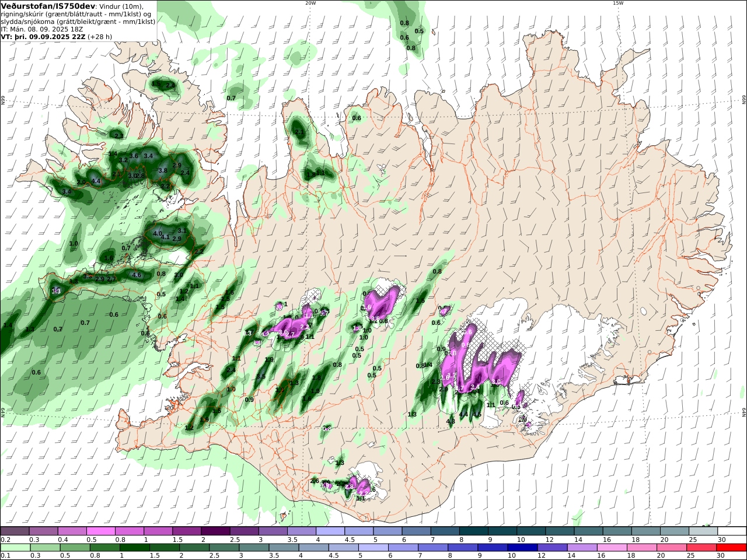Viewport: 747px width, 560px height.
Task: Pick lower legend green swatch between 0.3 and 0.5
Action: tap(46, 548)
